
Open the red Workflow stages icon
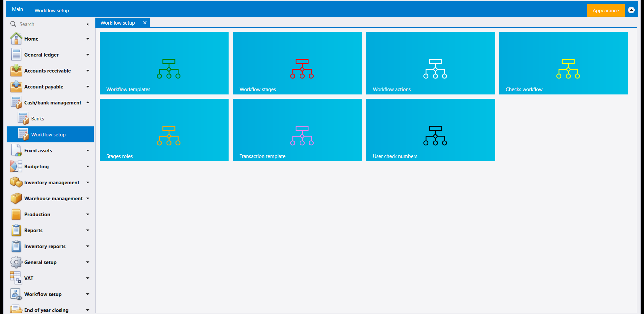[x=302, y=69]
